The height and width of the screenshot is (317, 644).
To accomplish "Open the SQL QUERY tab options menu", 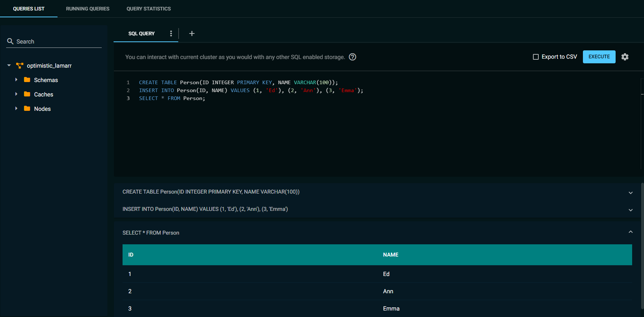I will 171,33.
